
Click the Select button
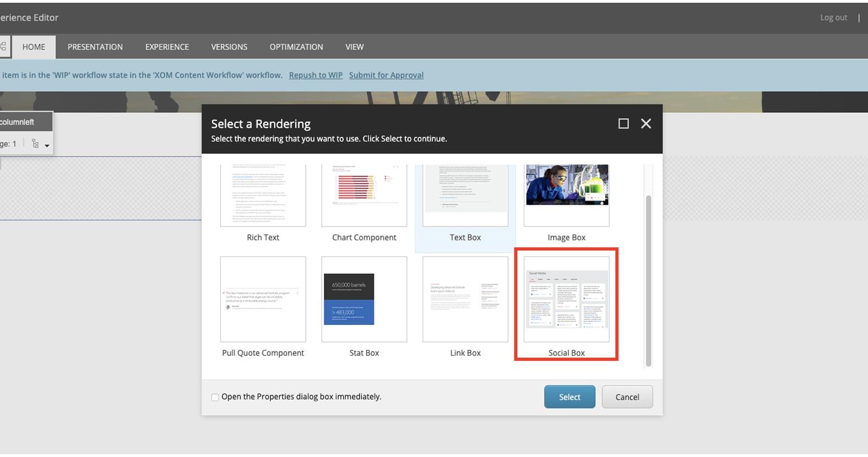pyautogui.click(x=570, y=397)
